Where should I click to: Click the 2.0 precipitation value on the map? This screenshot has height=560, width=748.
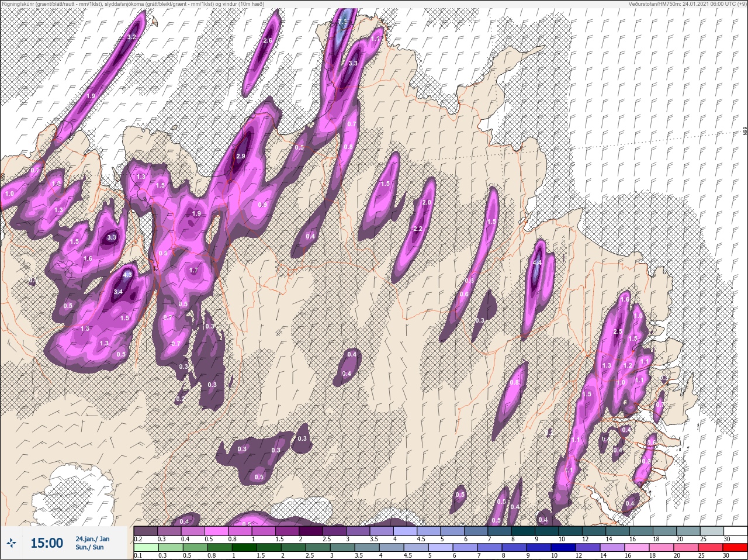(427, 202)
